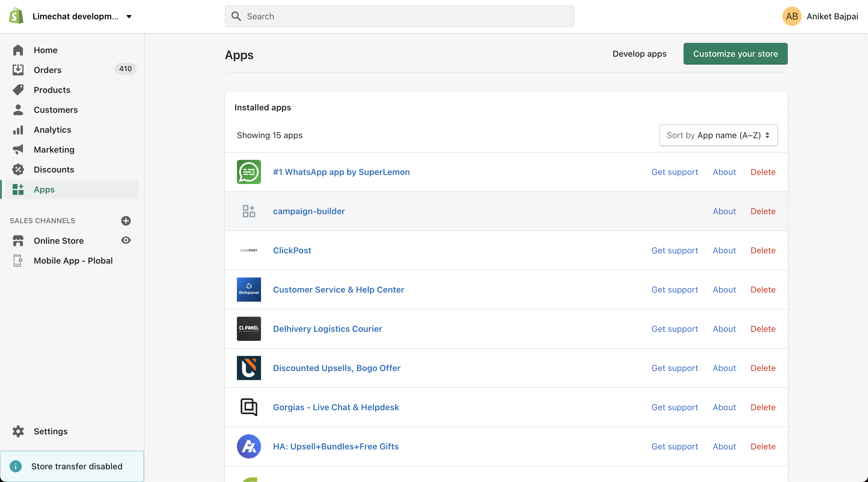
Task: Open Mobile App - Plobal channel
Action: point(73,261)
